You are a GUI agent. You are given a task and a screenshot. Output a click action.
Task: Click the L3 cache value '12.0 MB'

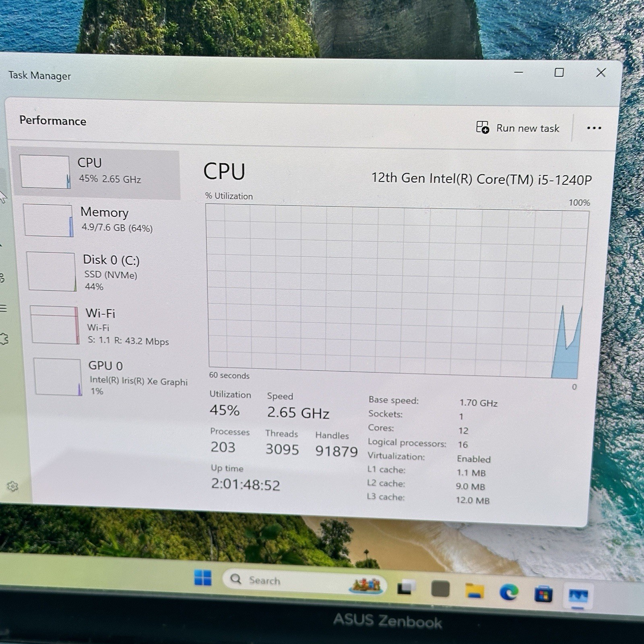click(473, 500)
